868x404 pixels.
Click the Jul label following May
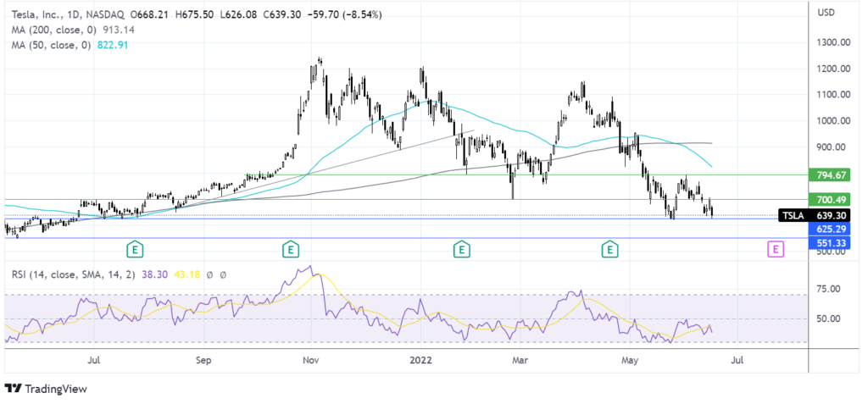coord(737,362)
